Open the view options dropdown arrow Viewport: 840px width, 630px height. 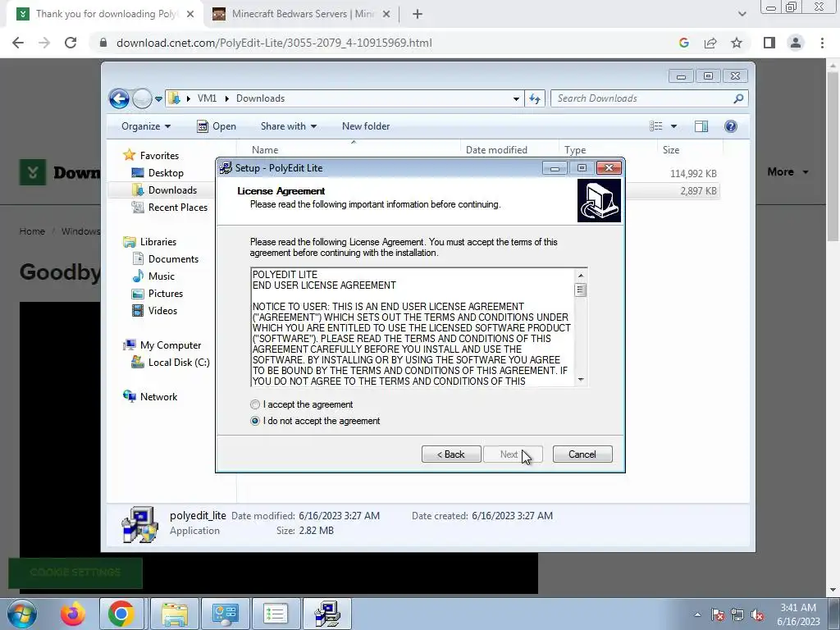pyautogui.click(x=674, y=126)
